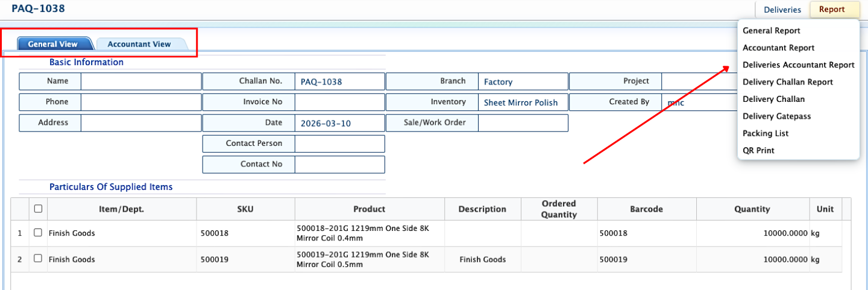Open Delivery Gatepass report
The image size is (868, 290).
(776, 116)
